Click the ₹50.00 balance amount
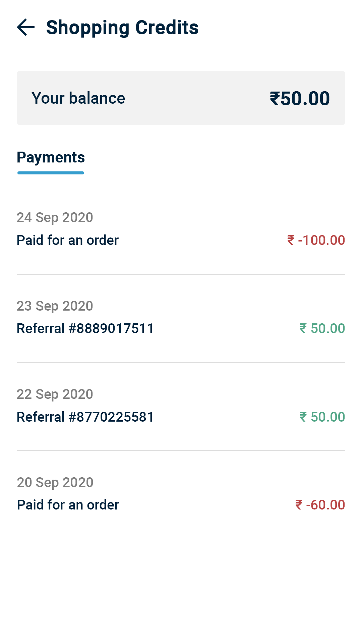362x644 pixels. 300,99
